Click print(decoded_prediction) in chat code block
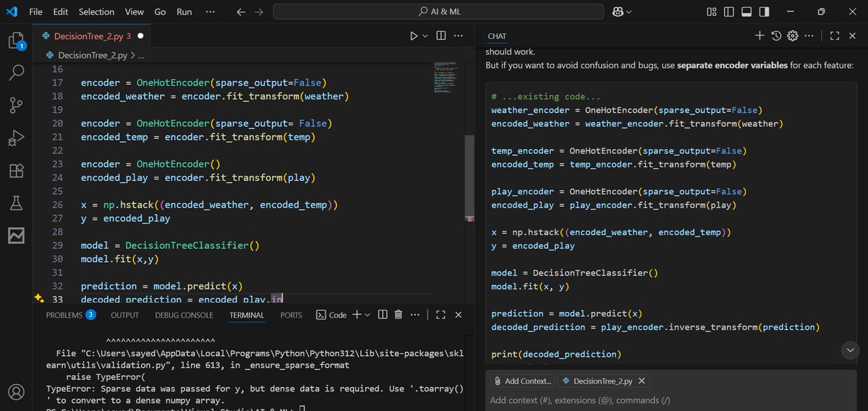Image resolution: width=868 pixels, height=411 pixels. [x=555, y=354]
